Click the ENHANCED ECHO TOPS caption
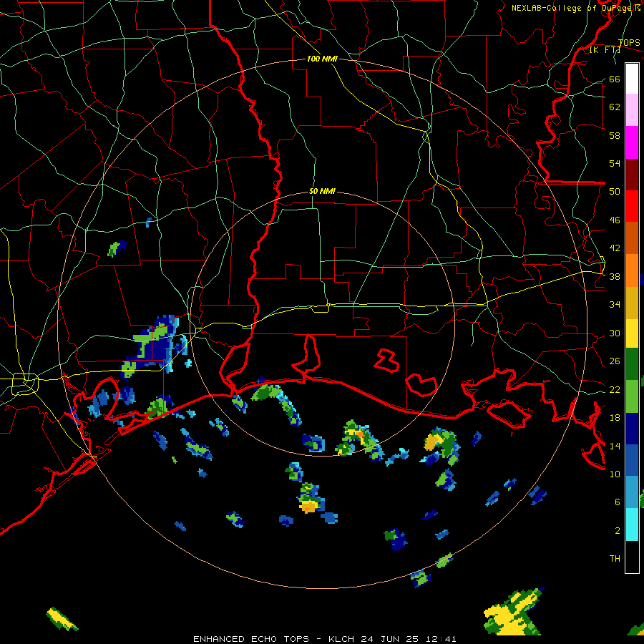The height and width of the screenshot is (644, 644). [251, 639]
